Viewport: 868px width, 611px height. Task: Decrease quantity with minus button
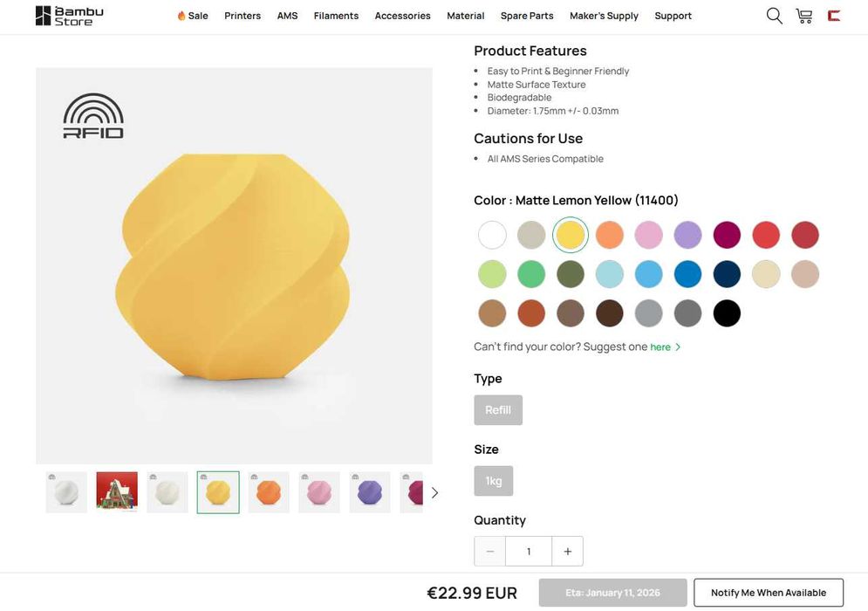point(490,552)
